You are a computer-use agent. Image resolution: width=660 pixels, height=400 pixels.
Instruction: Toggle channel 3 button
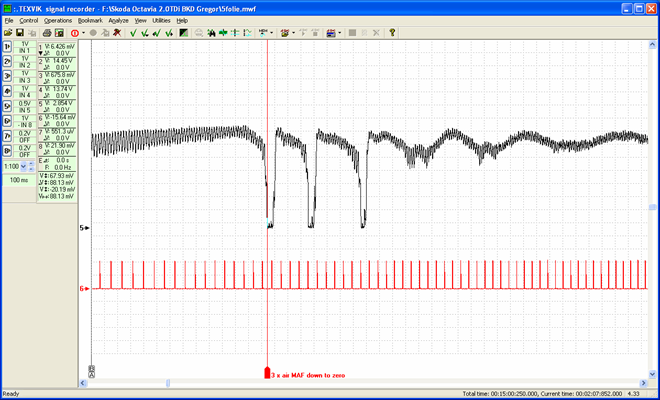[x=7, y=77]
